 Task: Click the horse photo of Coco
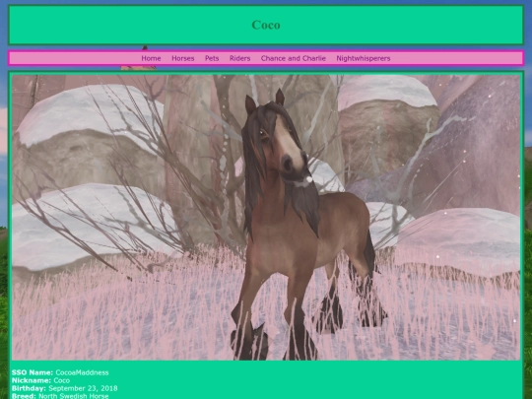pos(266,217)
